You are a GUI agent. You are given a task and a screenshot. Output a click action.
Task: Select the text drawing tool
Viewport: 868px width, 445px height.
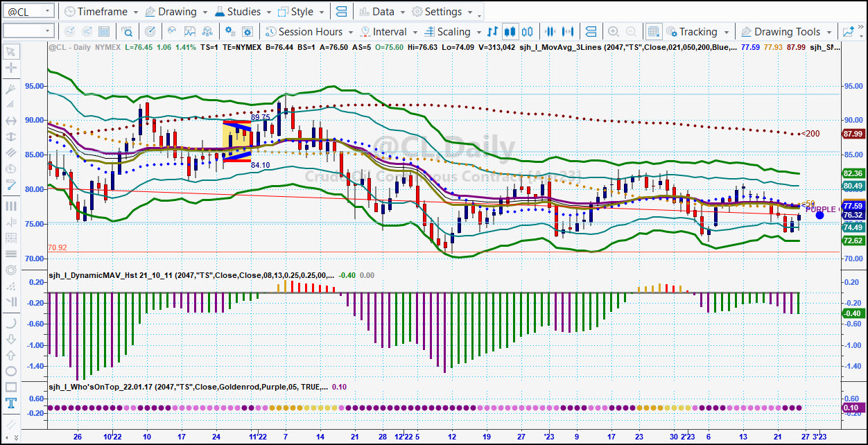(x=11, y=403)
